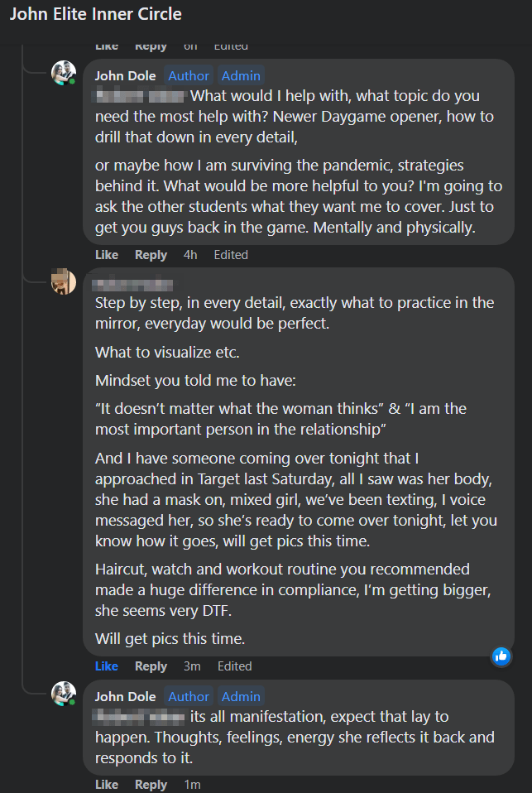Open the "4h" timestamp link
Viewport: 532px width, 793px height.
pyautogui.click(x=190, y=255)
